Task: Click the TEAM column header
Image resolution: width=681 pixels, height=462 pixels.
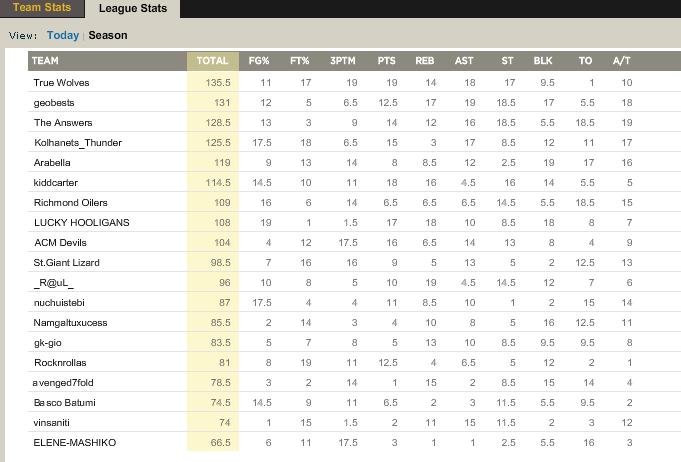Action: (x=45, y=61)
